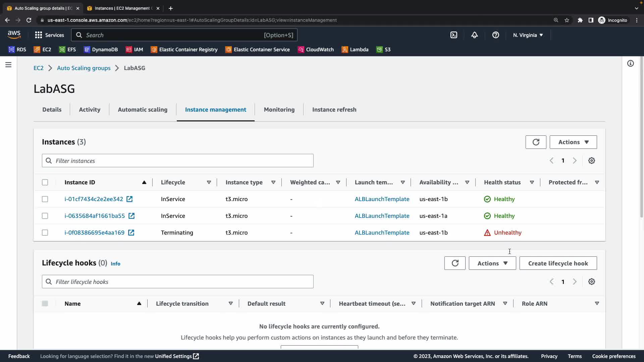644x362 pixels.
Task: Open AWS CloudShell icon in top bar
Action: pyautogui.click(x=453, y=35)
